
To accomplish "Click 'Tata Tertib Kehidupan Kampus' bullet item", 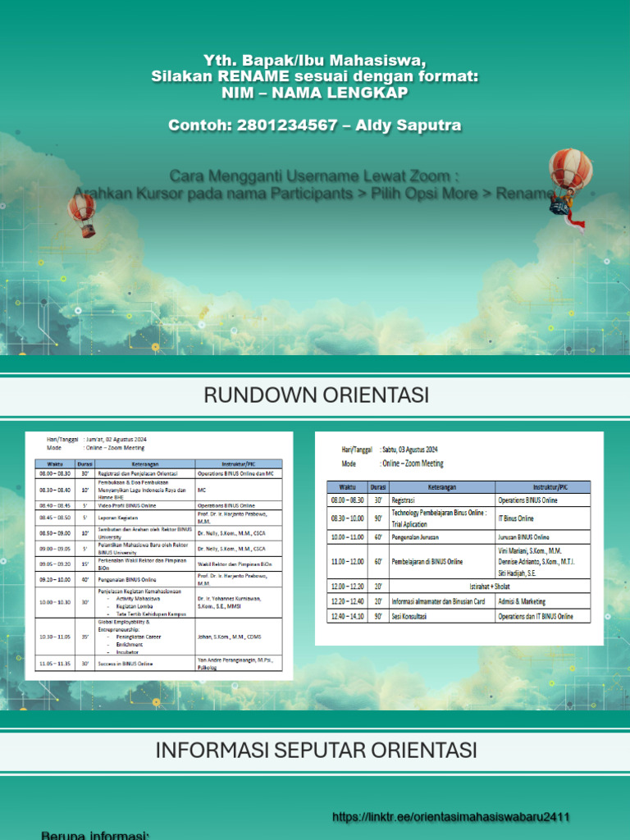I will click(151, 614).
